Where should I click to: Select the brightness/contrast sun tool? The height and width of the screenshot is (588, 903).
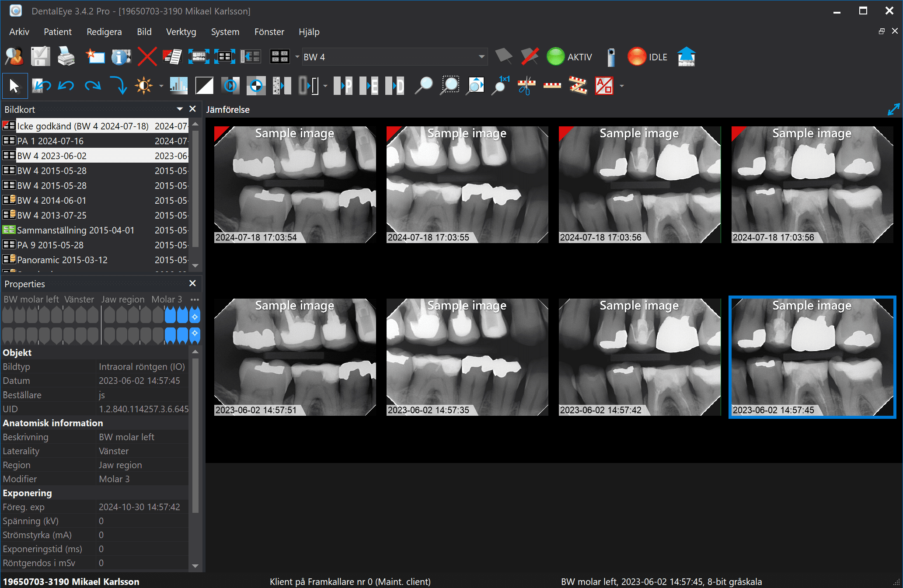pyautogui.click(x=144, y=86)
